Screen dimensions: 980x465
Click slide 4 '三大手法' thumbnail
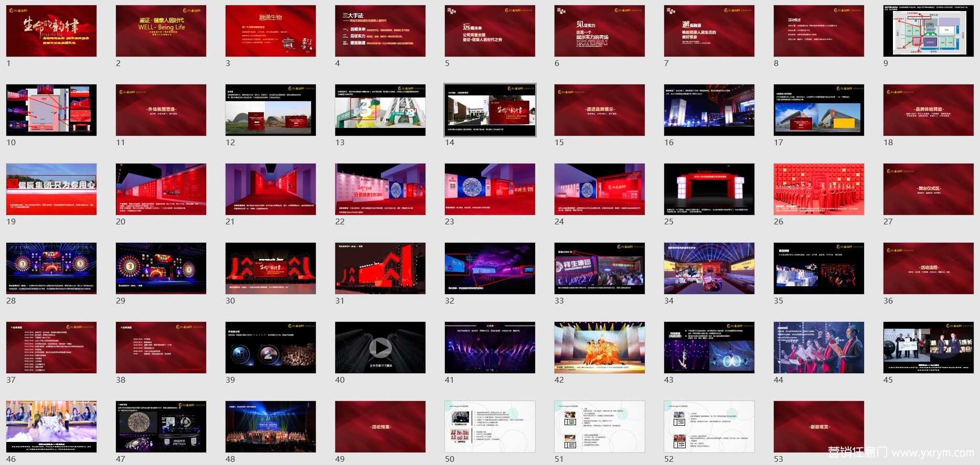click(x=380, y=31)
